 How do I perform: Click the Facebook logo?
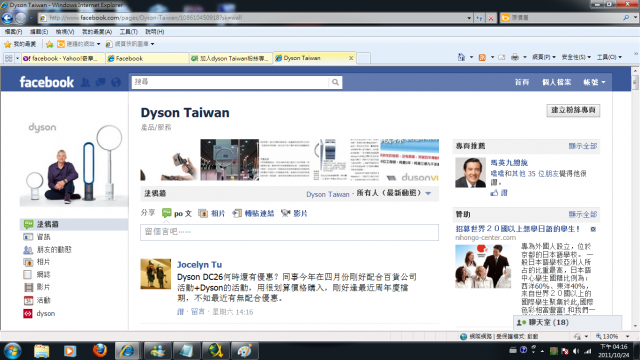47,82
